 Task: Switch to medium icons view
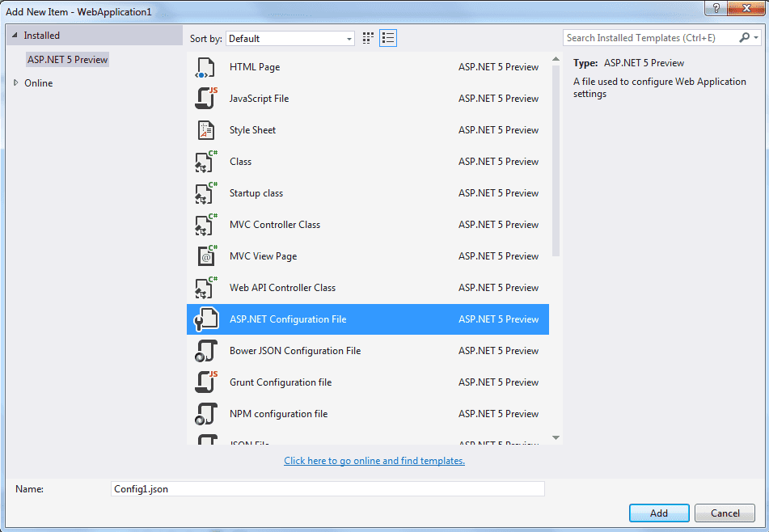369,38
